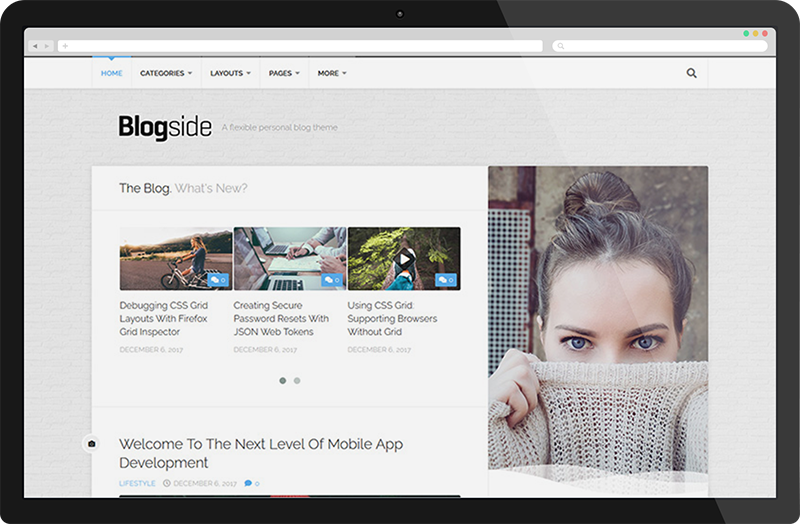
Task: Select the first carousel pagination dot
Action: click(x=283, y=380)
